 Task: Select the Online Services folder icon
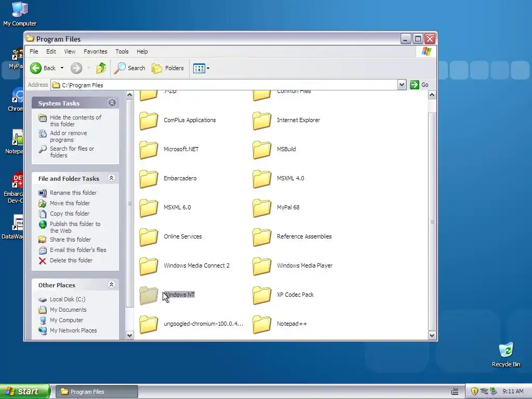149,237
